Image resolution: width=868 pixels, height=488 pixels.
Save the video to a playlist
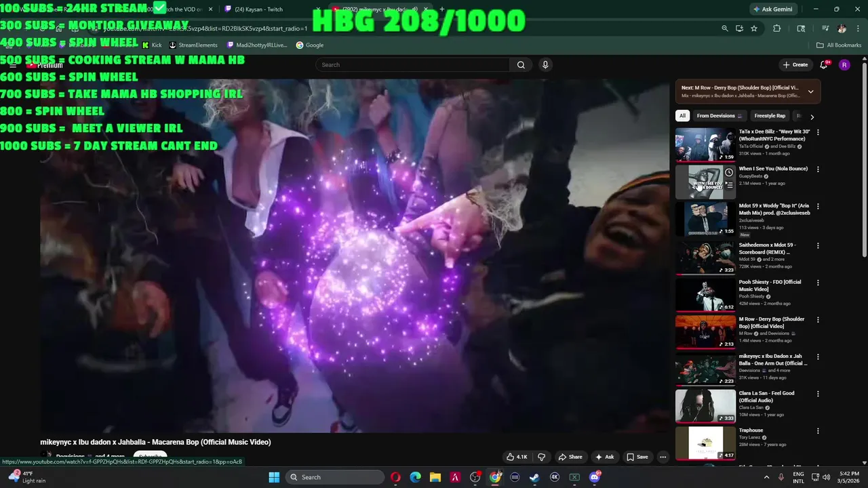pyautogui.click(x=637, y=457)
